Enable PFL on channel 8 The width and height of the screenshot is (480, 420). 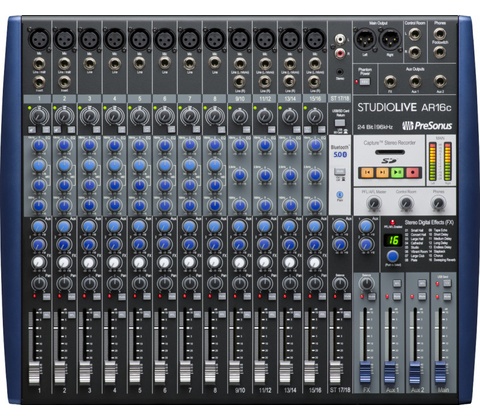tap(222, 315)
